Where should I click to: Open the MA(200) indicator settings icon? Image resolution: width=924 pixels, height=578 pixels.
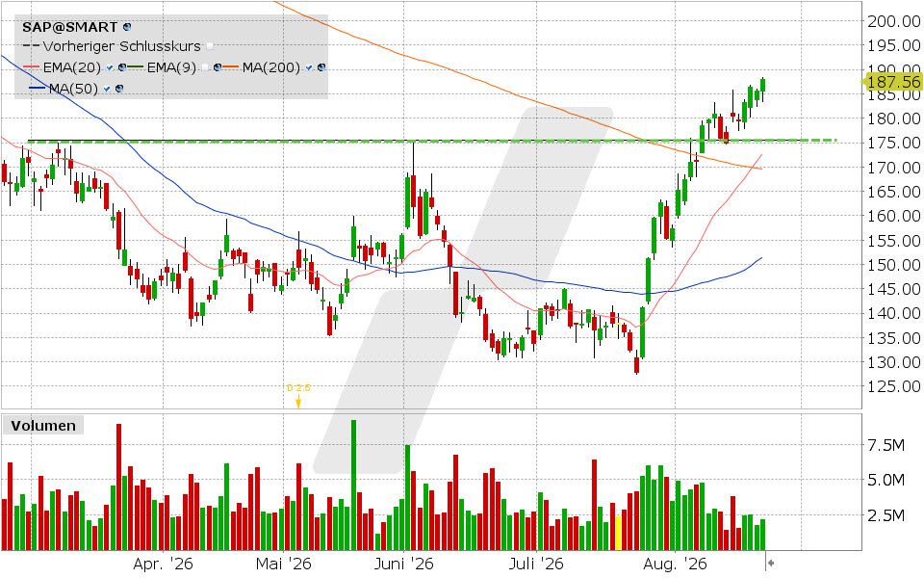(x=321, y=67)
